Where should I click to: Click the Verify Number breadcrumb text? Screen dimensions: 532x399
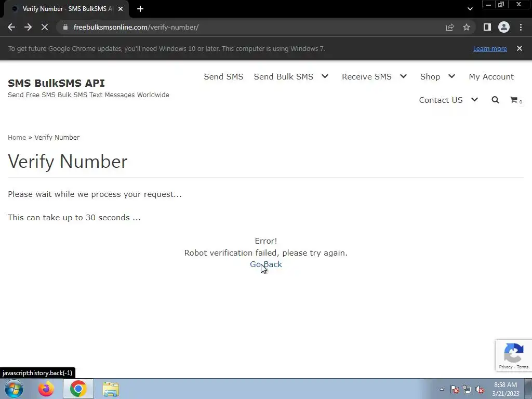pos(57,137)
